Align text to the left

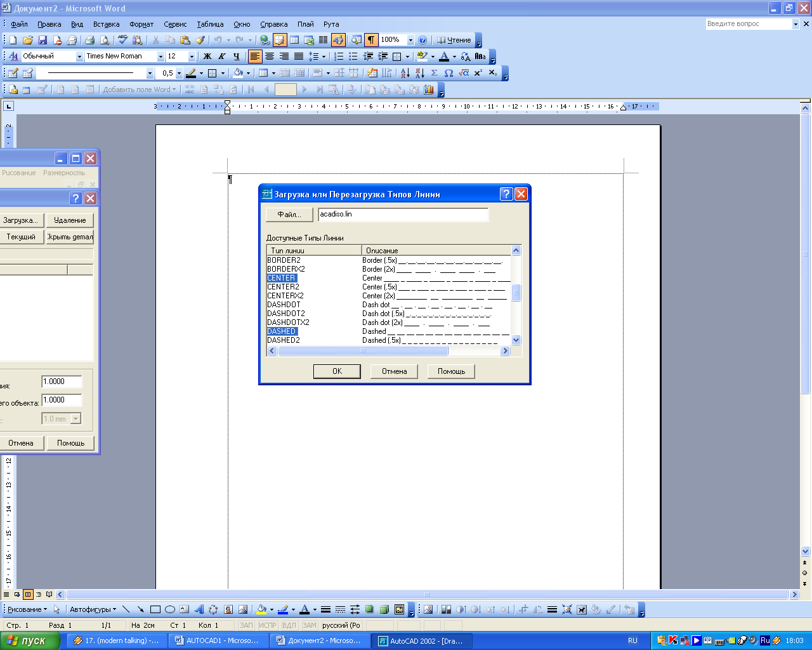click(x=254, y=56)
